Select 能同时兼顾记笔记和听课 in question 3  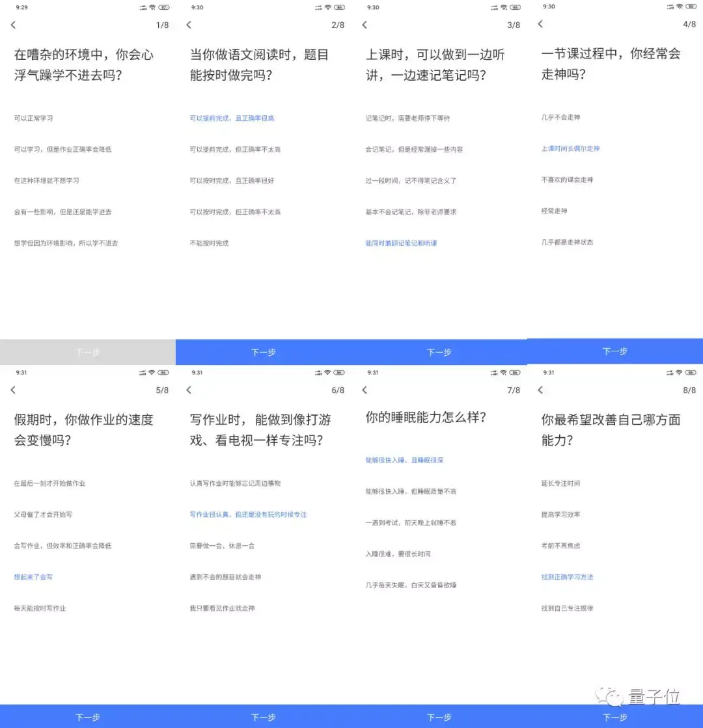[402, 243]
